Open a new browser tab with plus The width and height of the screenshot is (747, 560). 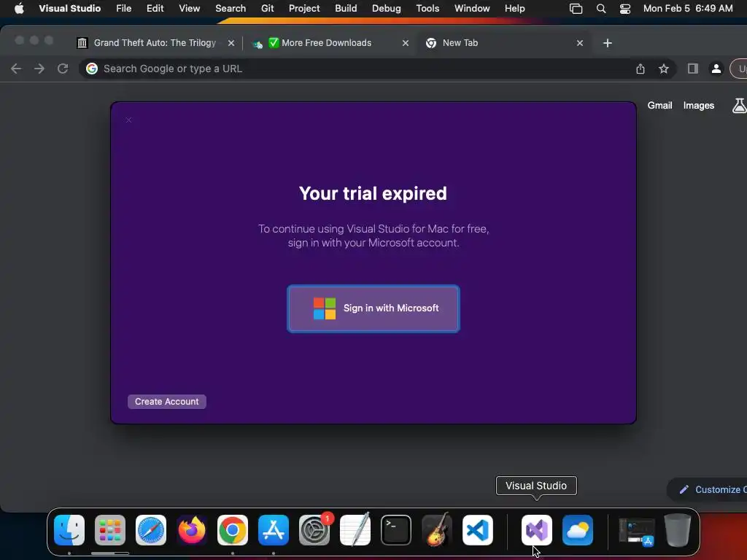click(608, 43)
